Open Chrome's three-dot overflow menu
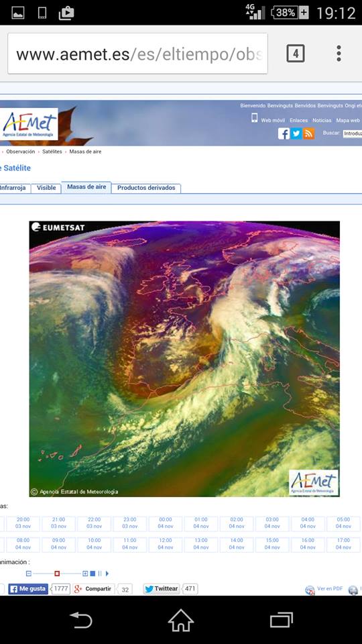The image size is (362, 644). 339,54
